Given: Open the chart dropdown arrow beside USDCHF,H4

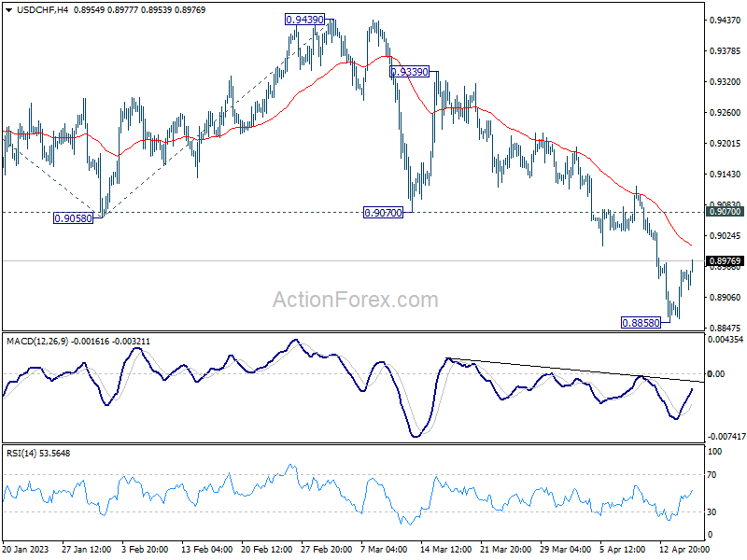Looking at the screenshot, I should coord(9,10).
